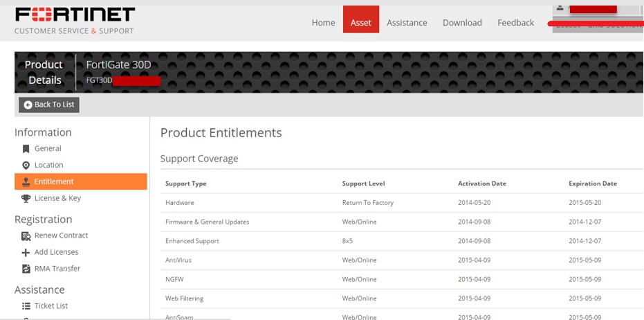Select the Web Filtering row
This screenshot has height=320, width=644.
click(402, 299)
